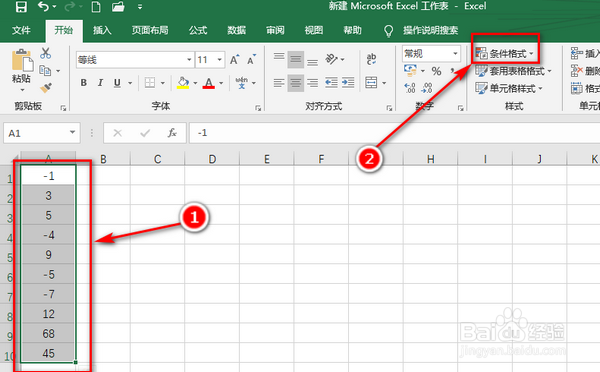The height and width of the screenshot is (372, 600).
Task: Open the font name dropdown 等线
Action: tap(189, 60)
